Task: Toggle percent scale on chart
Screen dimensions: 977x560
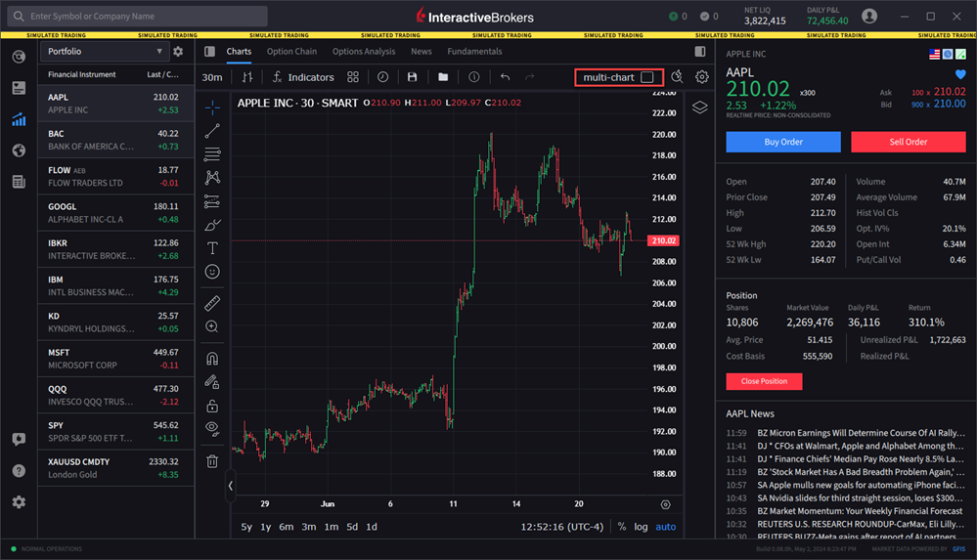Action: (x=622, y=527)
